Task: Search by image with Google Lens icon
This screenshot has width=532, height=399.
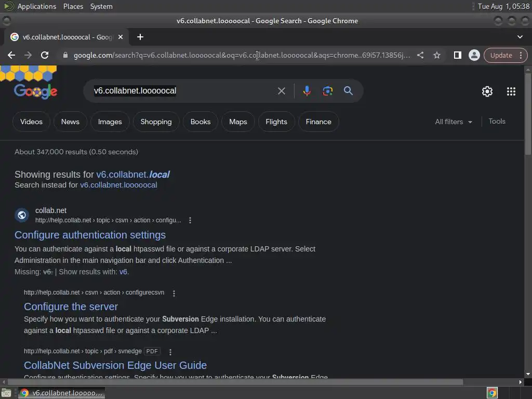Action: tap(327, 91)
